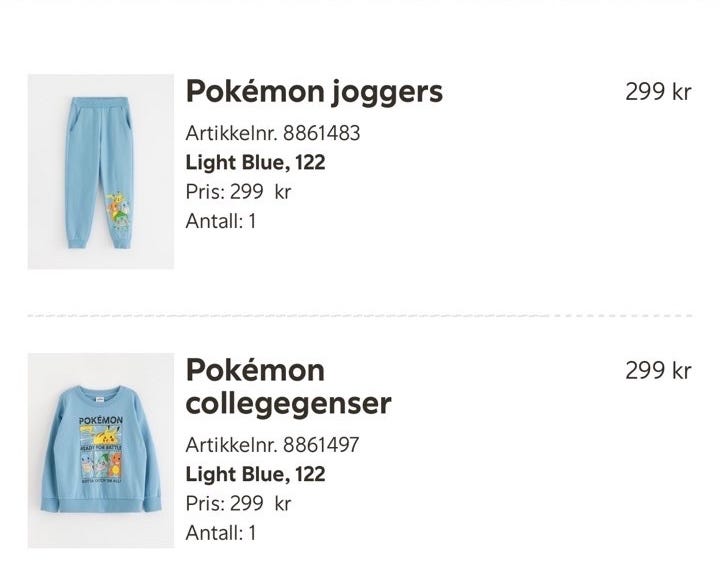Click the word collegegenser in title
This screenshot has width=720, height=581.
pyautogui.click(x=288, y=404)
